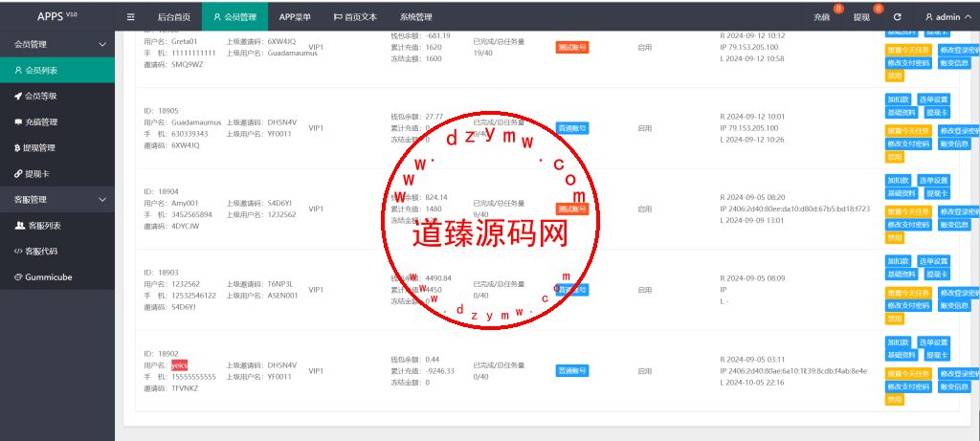Viewport: 980px width, 441px height.
Task: Click 禁用 for user Greta01
Action: (x=895, y=77)
